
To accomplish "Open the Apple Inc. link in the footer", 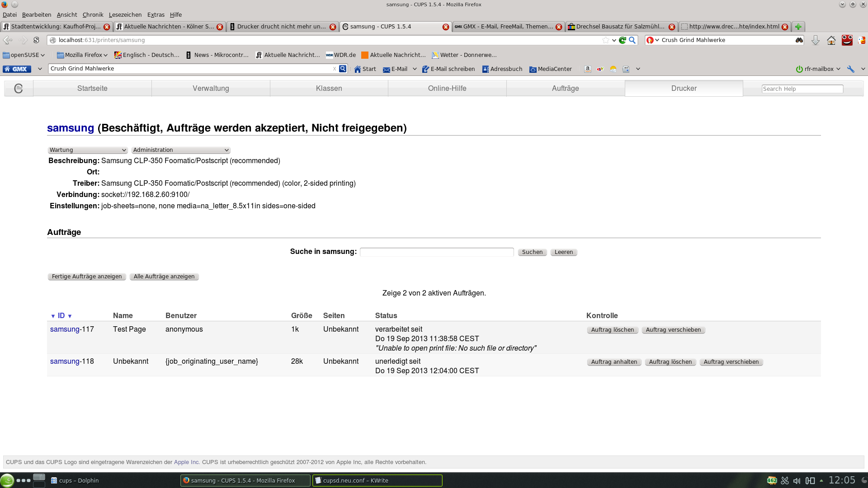I will (x=186, y=462).
